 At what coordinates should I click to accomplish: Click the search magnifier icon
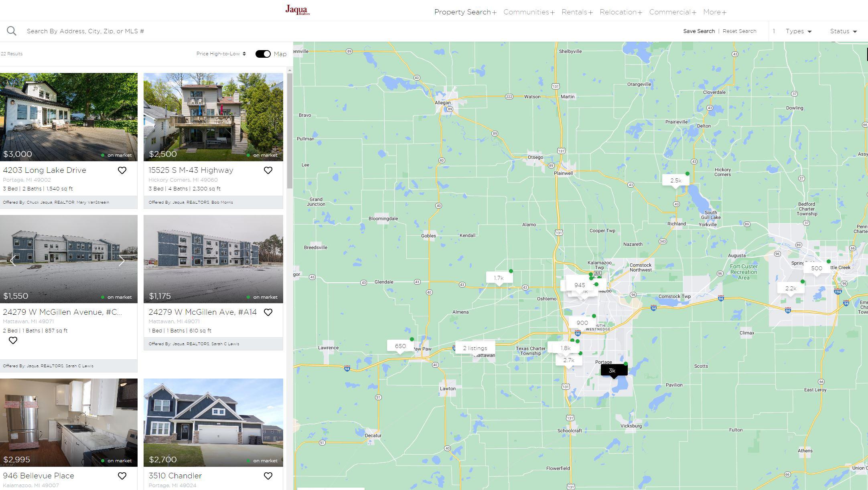(x=12, y=31)
